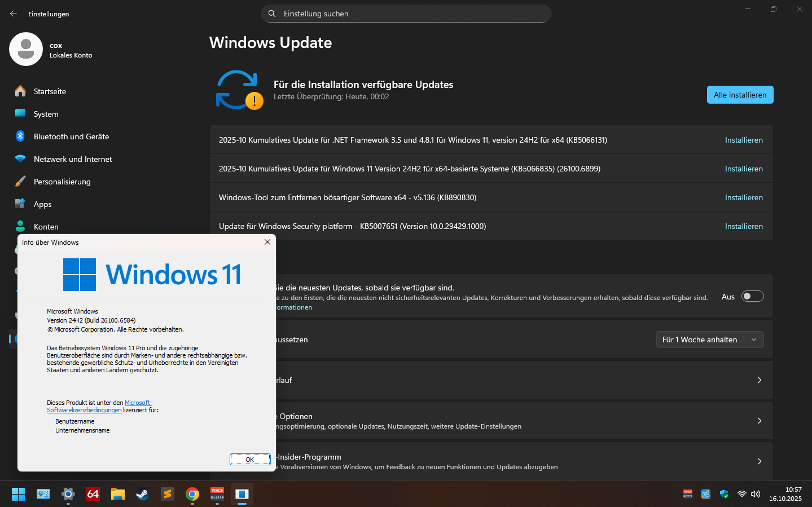Click the 'Unternehmensname' text in the dialog
The image size is (812, 507).
pos(82,430)
